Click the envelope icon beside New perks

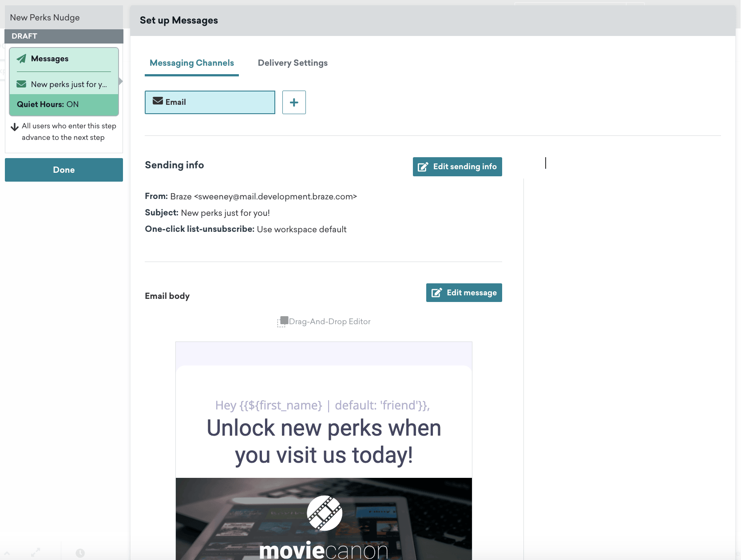[x=21, y=84]
